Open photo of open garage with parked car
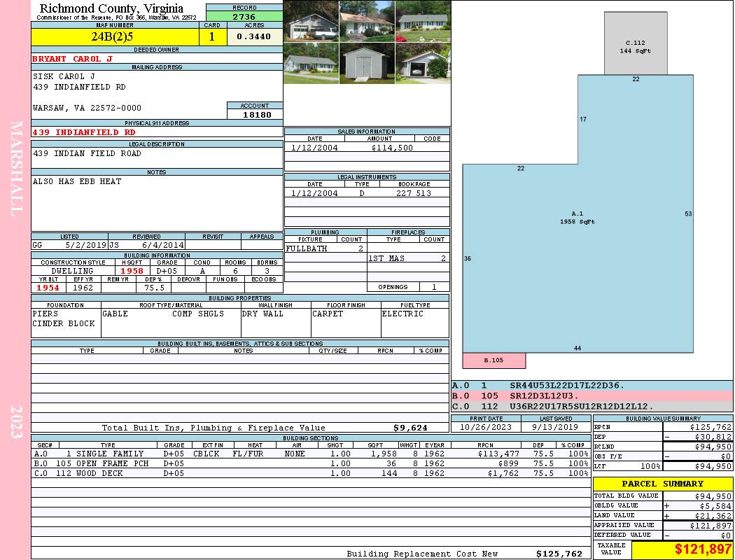This screenshot has width=735, height=560. coord(423,63)
